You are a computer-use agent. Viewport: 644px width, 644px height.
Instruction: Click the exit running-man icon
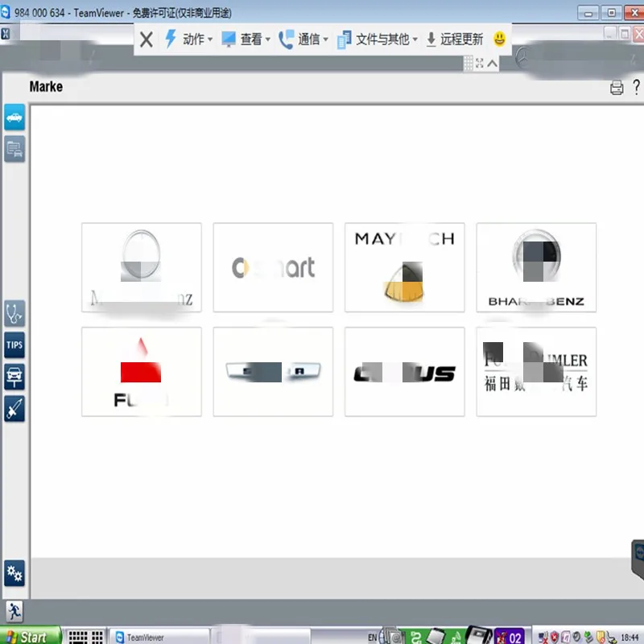click(14, 612)
